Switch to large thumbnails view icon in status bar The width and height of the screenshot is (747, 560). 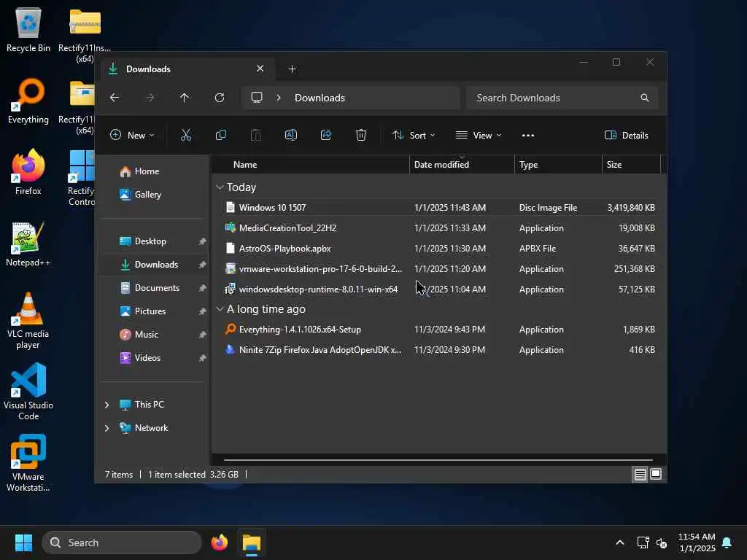[x=656, y=474]
